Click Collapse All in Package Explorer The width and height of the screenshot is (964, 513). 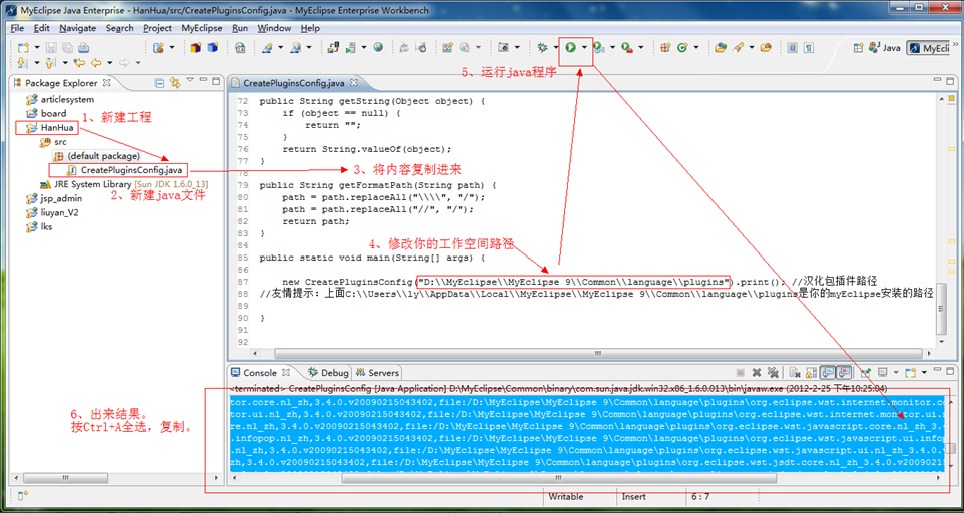[x=159, y=82]
